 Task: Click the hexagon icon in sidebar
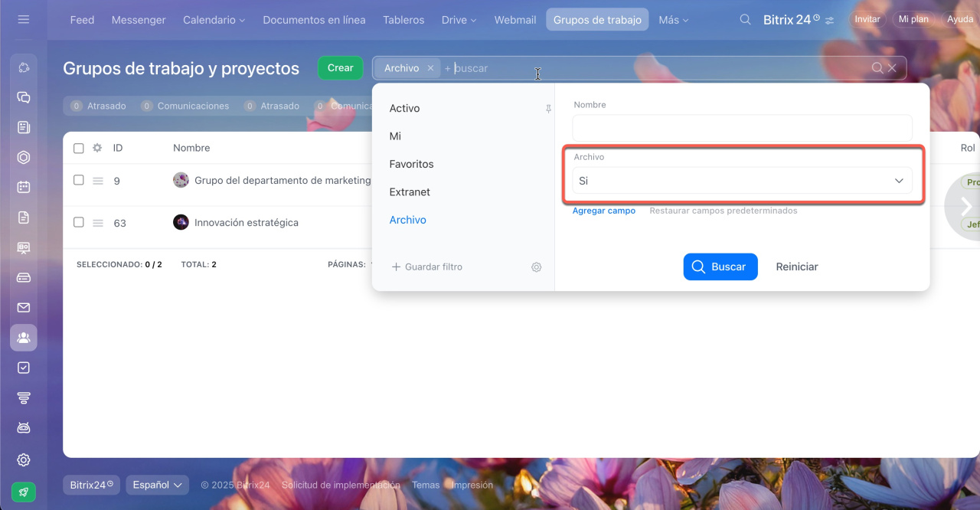tap(24, 157)
